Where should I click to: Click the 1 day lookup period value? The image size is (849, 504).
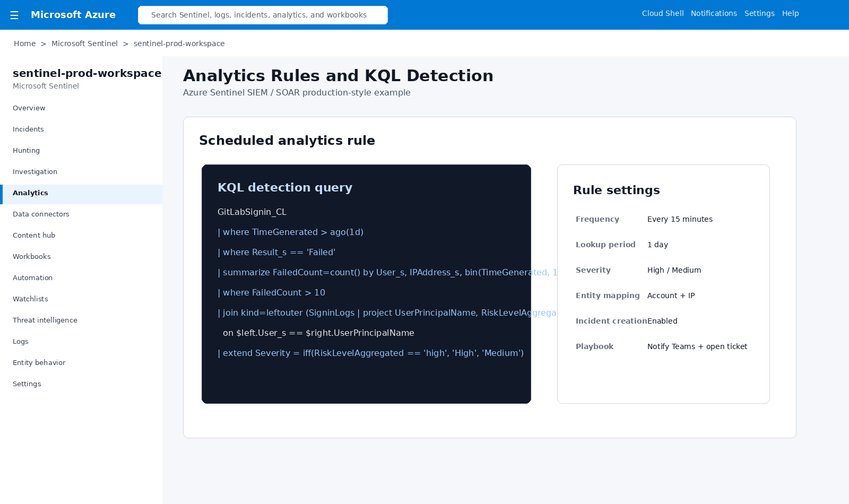[x=657, y=245]
